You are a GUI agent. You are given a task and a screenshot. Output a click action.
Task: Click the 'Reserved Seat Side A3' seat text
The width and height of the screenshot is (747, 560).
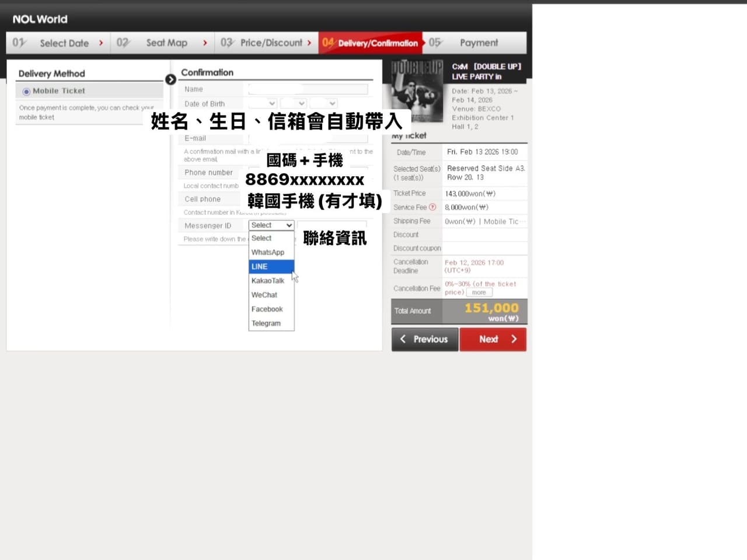[486, 168]
